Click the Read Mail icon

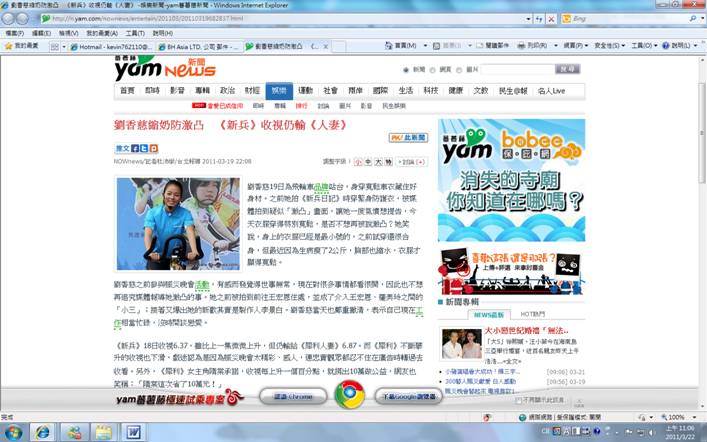click(x=480, y=46)
